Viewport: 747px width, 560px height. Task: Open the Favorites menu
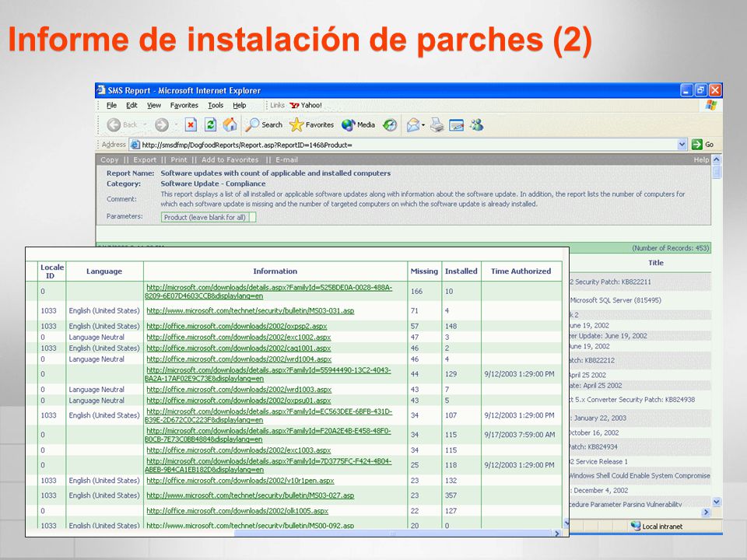[x=184, y=105]
